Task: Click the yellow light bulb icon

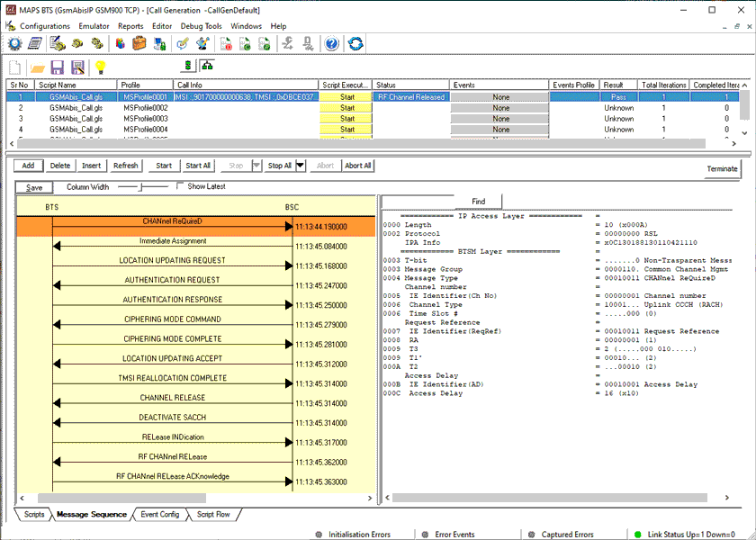Action: pyautogui.click(x=100, y=67)
